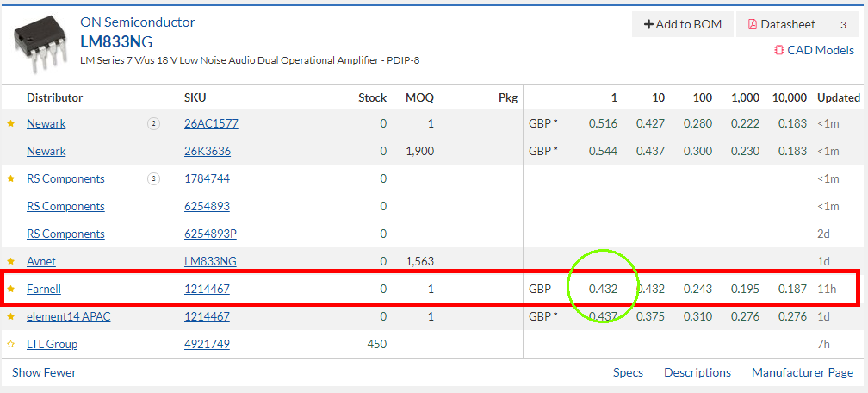This screenshot has width=868, height=393.
Task: Click the MOQ column header
Action: pyautogui.click(x=419, y=97)
